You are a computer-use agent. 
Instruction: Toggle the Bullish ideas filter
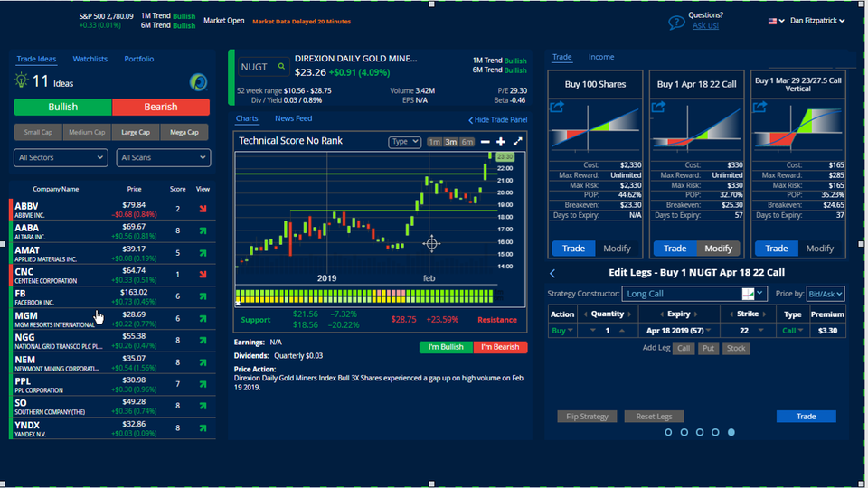tap(62, 107)
